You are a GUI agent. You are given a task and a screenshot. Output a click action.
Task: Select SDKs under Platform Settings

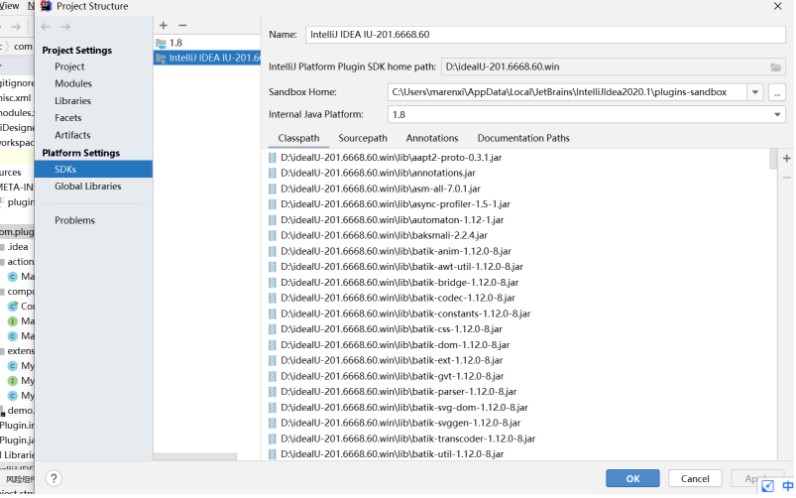pyautogui.click(x=93, y=169)
